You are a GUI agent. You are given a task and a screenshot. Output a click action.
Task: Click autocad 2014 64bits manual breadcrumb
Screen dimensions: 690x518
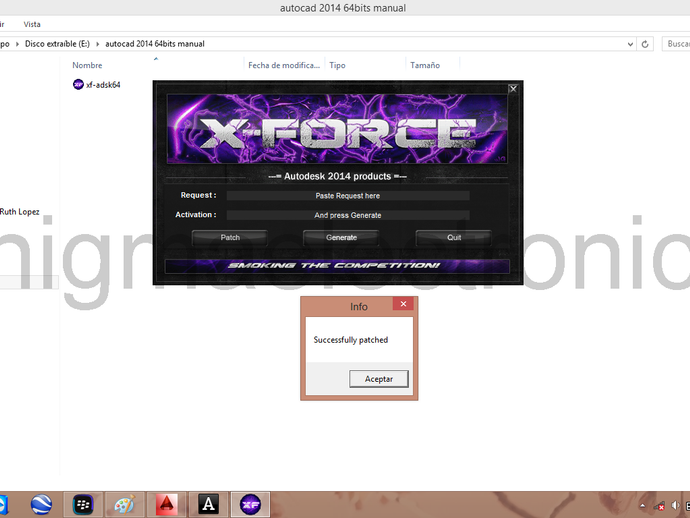(155, 44)
